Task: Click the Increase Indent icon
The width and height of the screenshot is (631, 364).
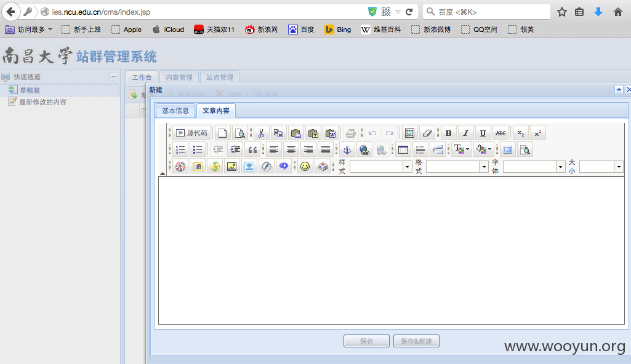Action: tap(235, 150)
